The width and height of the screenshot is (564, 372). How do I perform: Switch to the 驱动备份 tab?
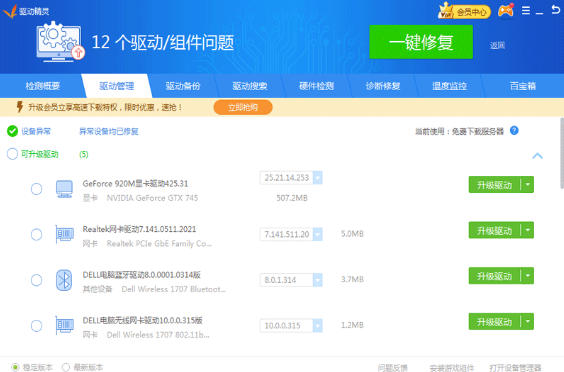(183, 86)
